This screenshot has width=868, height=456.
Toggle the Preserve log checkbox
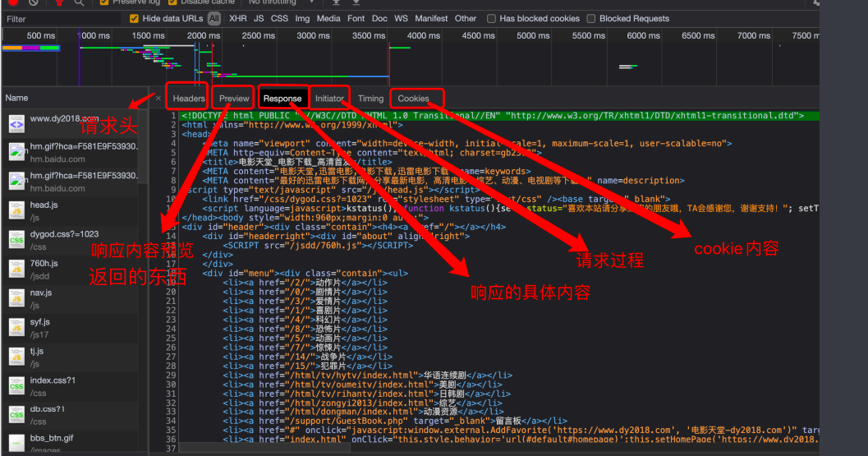point(104,2)
